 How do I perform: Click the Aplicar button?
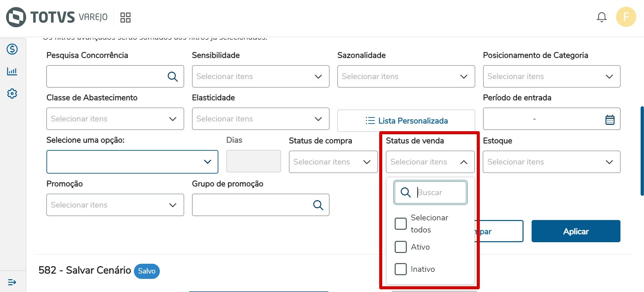point(576,231)
